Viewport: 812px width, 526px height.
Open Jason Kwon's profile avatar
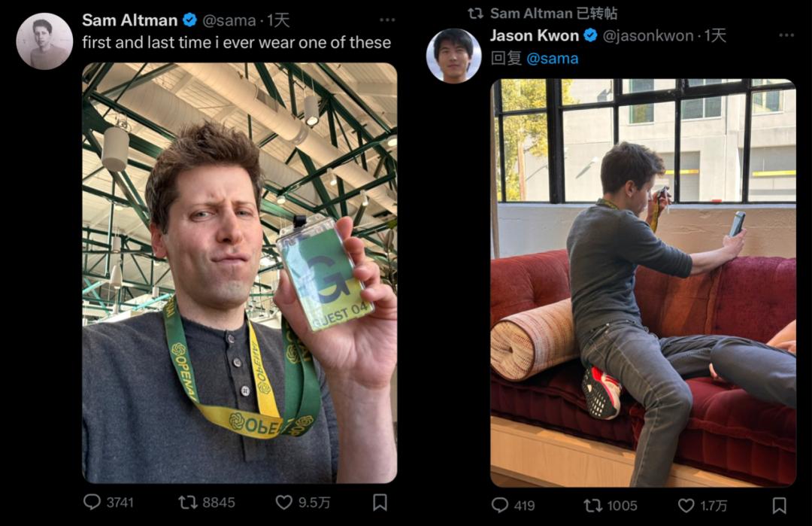(453, 56)
